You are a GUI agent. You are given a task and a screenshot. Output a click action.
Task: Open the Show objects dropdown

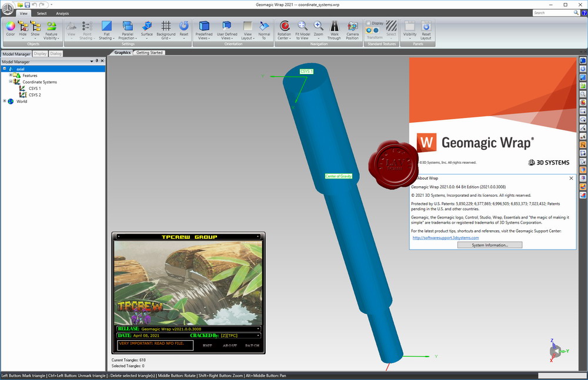(x=35, y=30)
